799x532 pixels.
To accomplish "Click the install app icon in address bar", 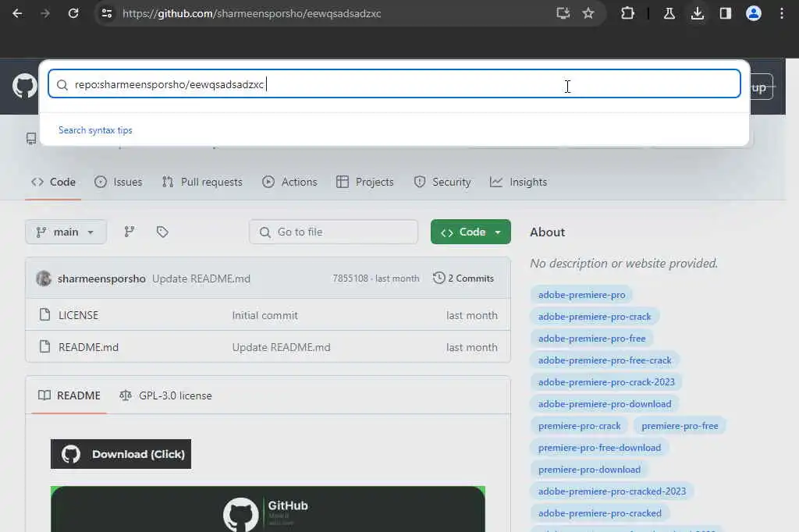I will [563, 13].
